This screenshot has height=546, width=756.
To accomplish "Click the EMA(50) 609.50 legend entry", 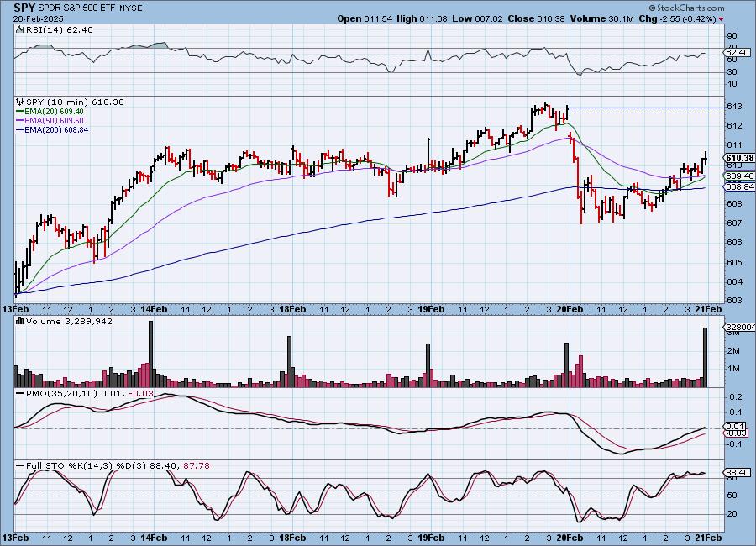I will 54,121.
